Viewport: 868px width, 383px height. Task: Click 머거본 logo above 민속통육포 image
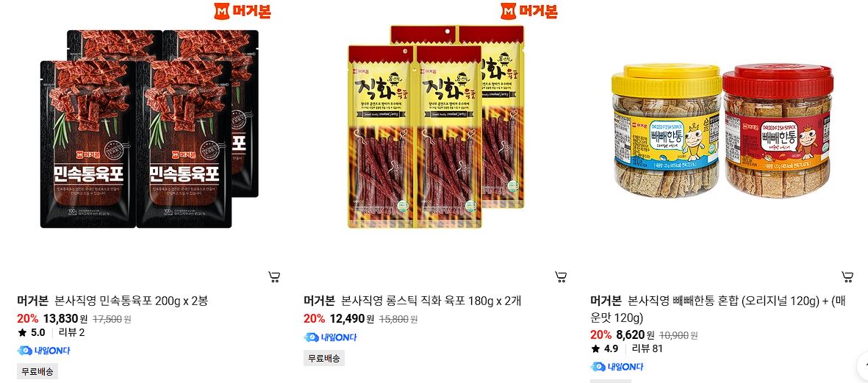point(243,11)
